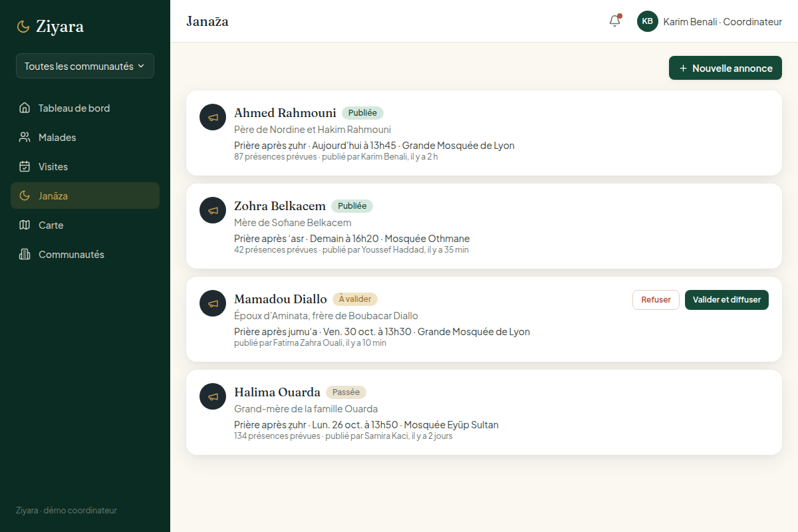This screenshot has width=798, height=532.
Task: Create a Nouvelle annonce
Action: tap(726, 68)
